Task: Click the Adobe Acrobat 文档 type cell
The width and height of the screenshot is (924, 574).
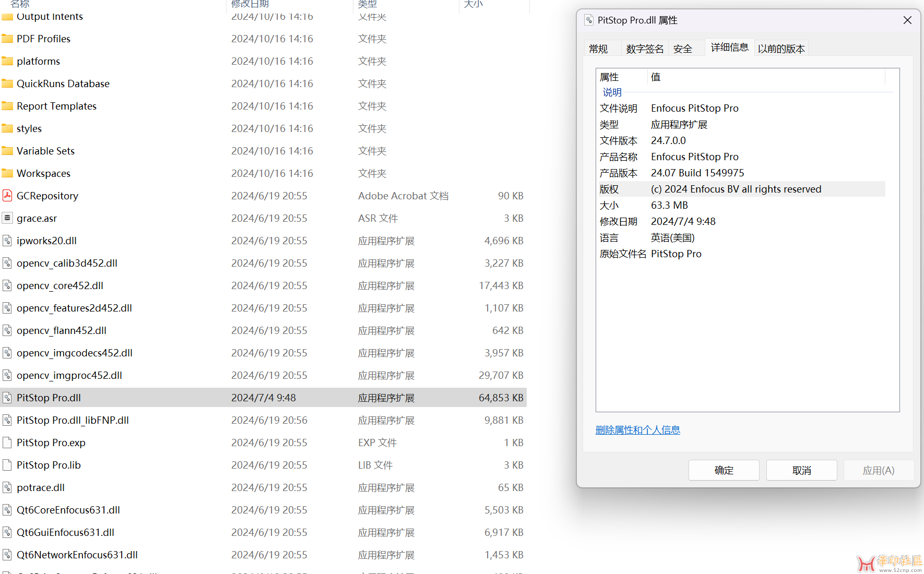Action: [x=403, y=196]
